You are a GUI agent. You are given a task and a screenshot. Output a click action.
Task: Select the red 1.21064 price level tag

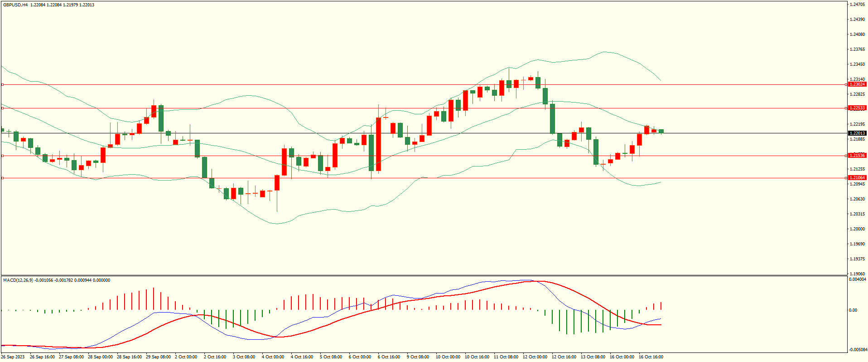click(857, 178)
